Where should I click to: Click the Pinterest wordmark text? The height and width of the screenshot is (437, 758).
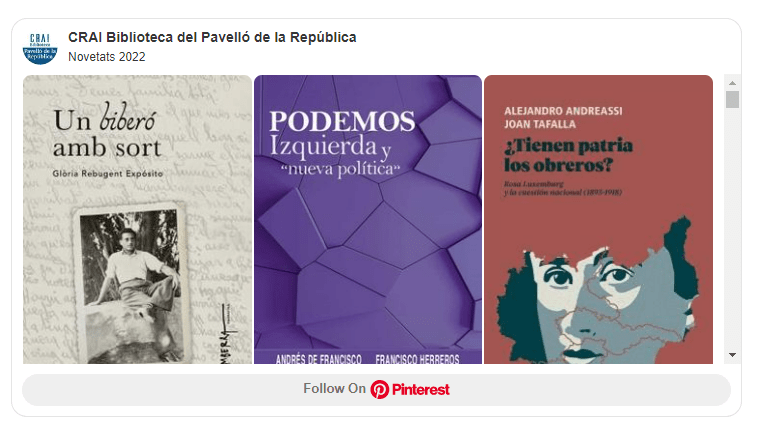click(x=421, y=389)
